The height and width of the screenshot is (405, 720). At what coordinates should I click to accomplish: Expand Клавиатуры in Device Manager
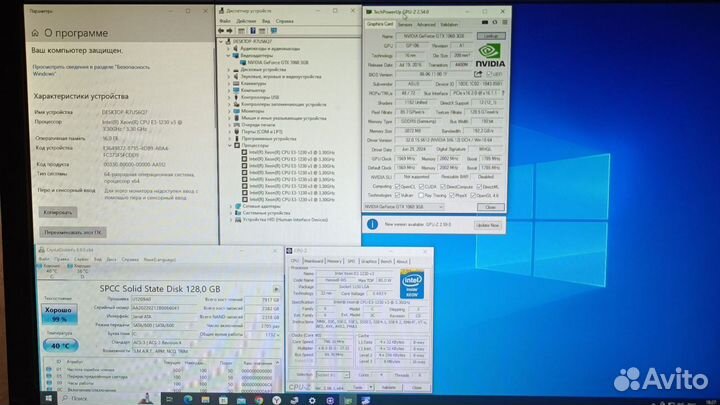coord(229,84)
